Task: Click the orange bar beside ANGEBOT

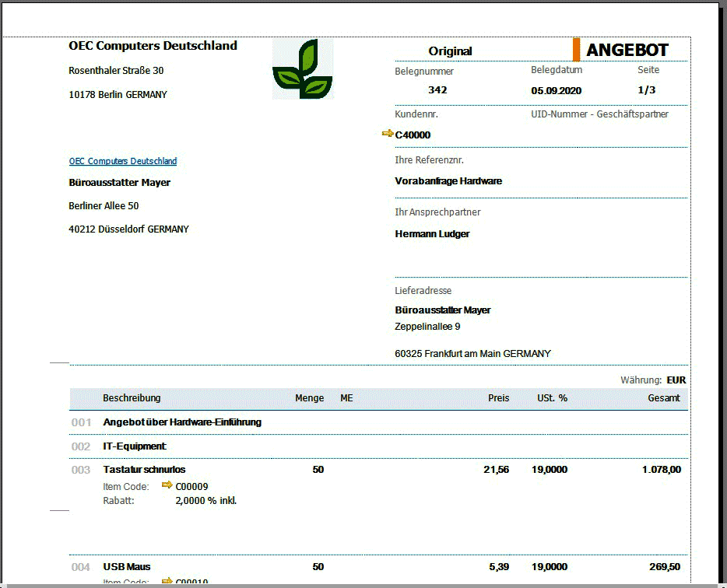Action: coord(576,50)
